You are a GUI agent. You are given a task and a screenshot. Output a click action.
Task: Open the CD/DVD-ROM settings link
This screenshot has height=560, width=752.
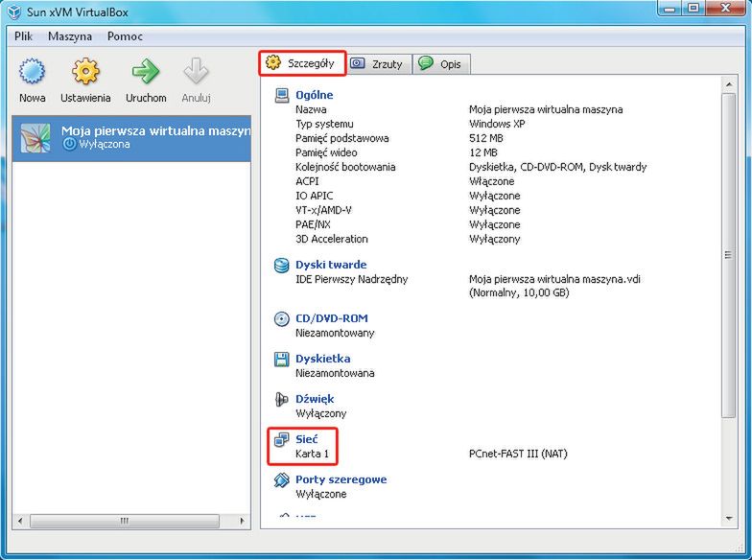(x=332, y=318)
